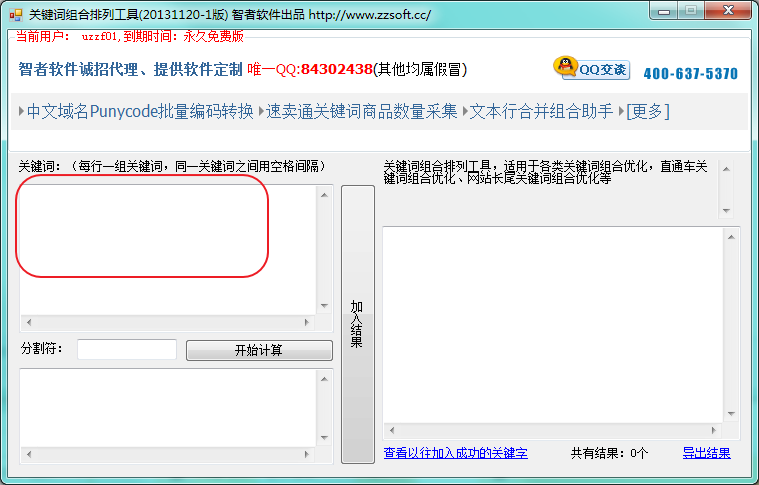Click the 当前用户 uzzf01 status text

tap(130, 36)
